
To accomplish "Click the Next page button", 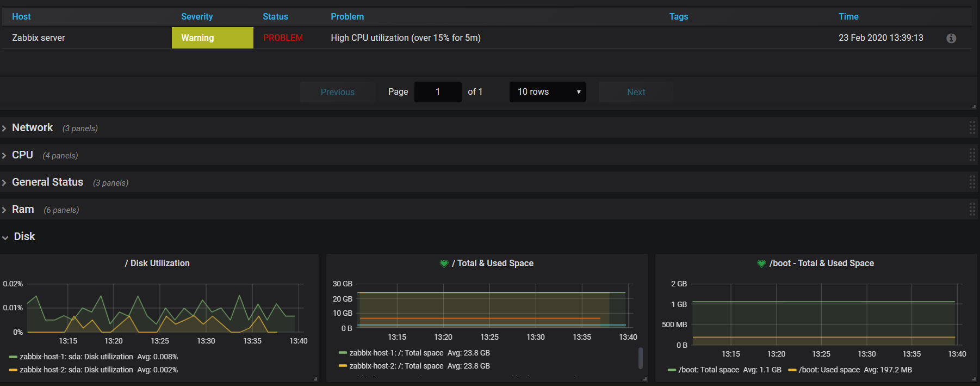I will coord(636,92).
